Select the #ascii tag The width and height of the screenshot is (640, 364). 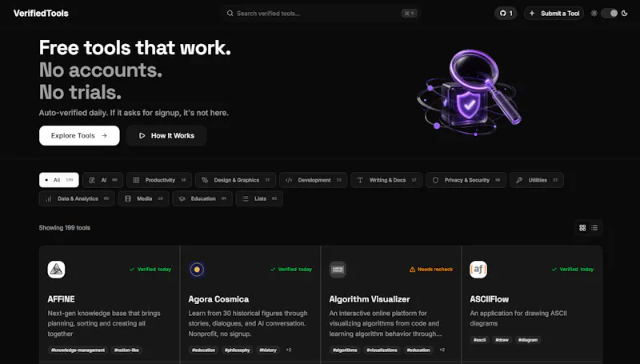tap(479, 340)
